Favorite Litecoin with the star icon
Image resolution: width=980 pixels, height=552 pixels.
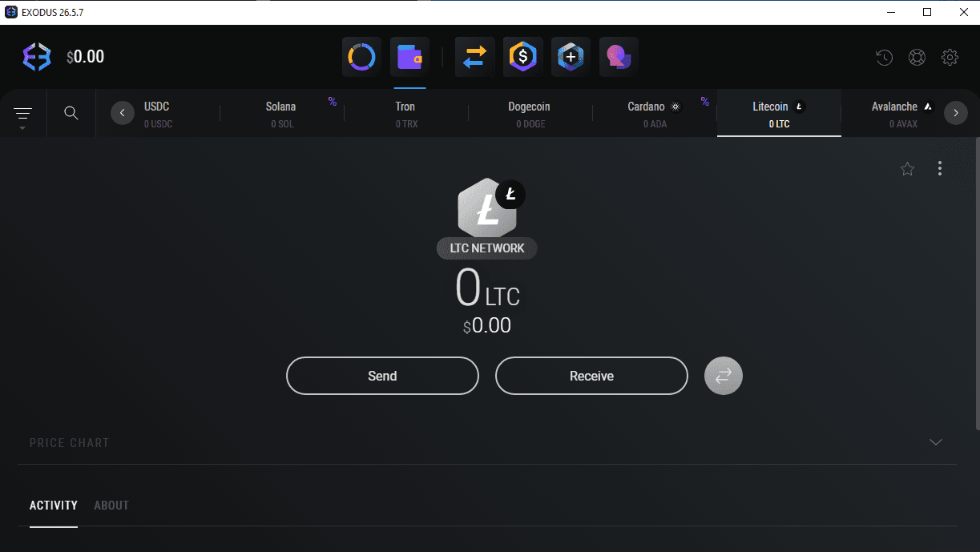pos(907,168)
